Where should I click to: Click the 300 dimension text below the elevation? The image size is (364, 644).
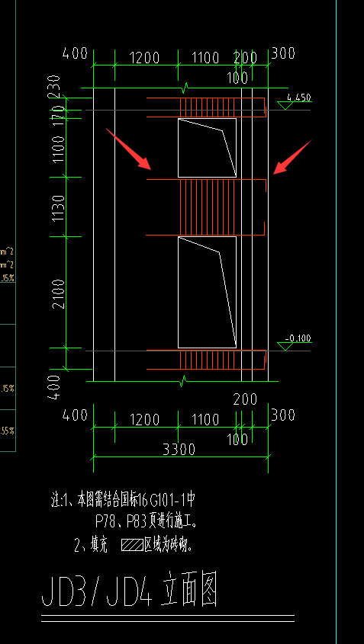(x=283, y=415)
